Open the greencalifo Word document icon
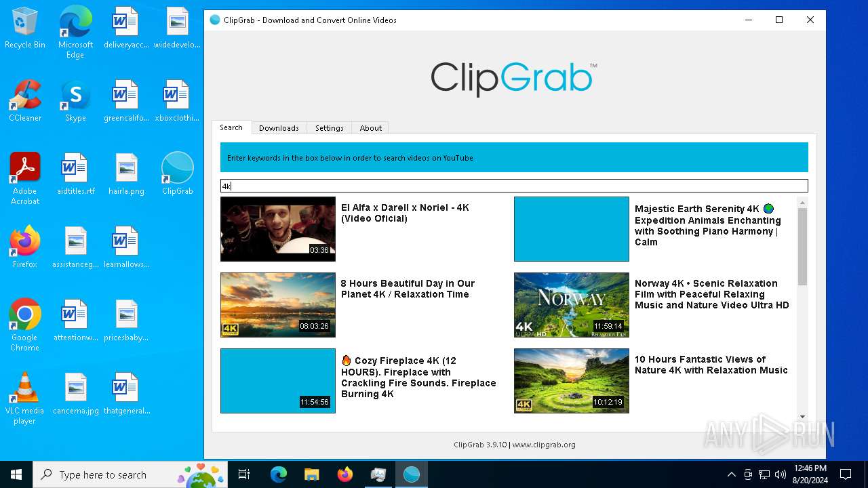The image size is (868, 488). point(126,101)
